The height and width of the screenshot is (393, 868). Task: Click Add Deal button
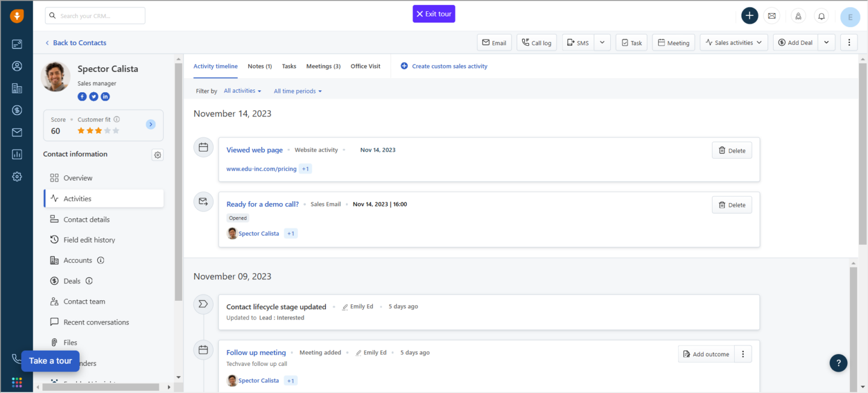click(796, 42)
